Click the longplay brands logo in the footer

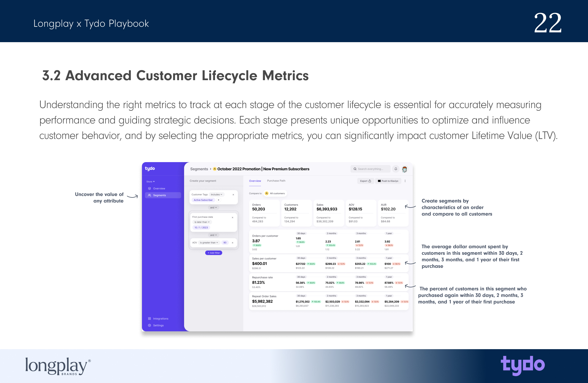click(x=58, y=366)
